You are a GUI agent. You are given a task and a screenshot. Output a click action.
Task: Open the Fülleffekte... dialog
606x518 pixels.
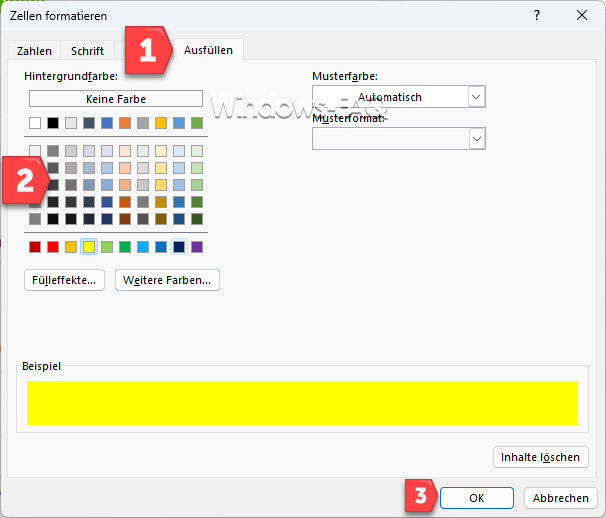click(x=64, y=280)
